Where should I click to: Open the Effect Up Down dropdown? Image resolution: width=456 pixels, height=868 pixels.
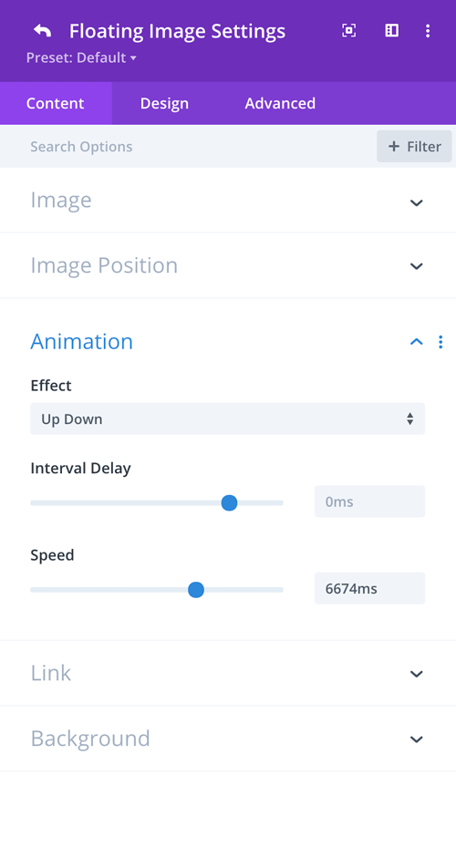click(227, 418)
